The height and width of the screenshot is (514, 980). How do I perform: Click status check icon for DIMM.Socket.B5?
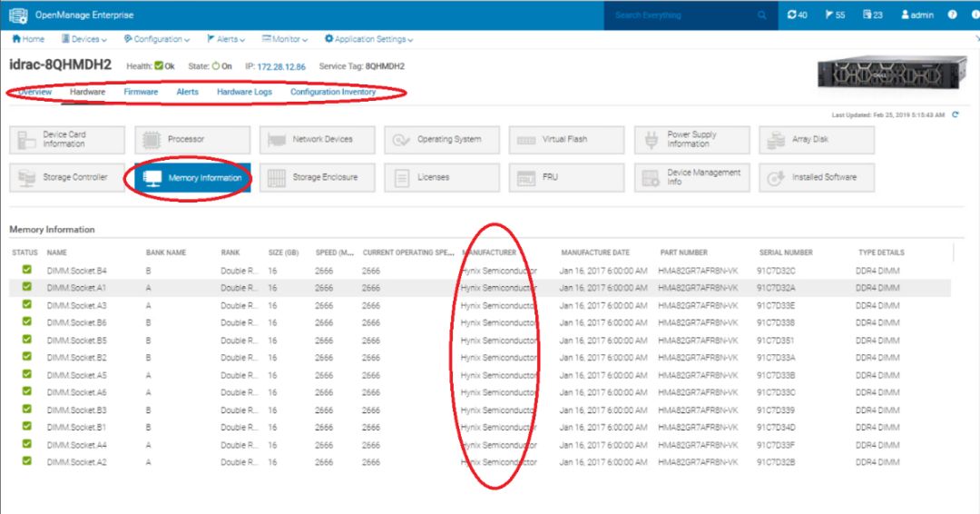point(27,339)
